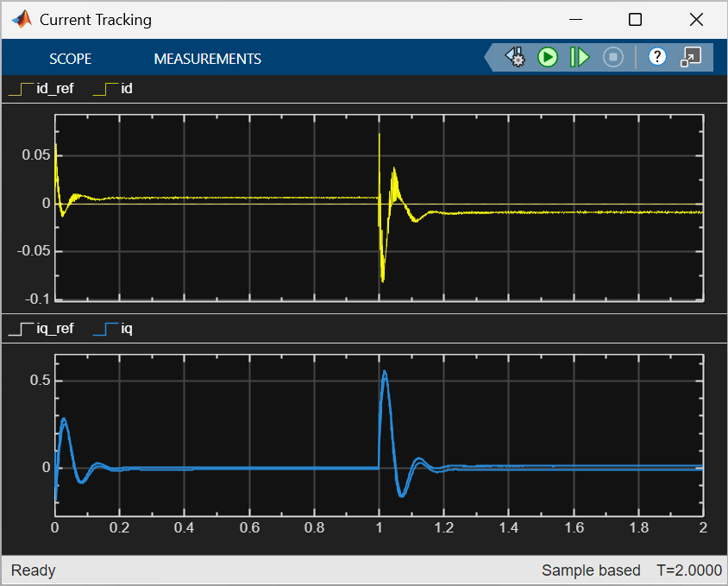728x586 pixels.
Task: Click the blue iq peak near 0.5
Action: point(385,373)
